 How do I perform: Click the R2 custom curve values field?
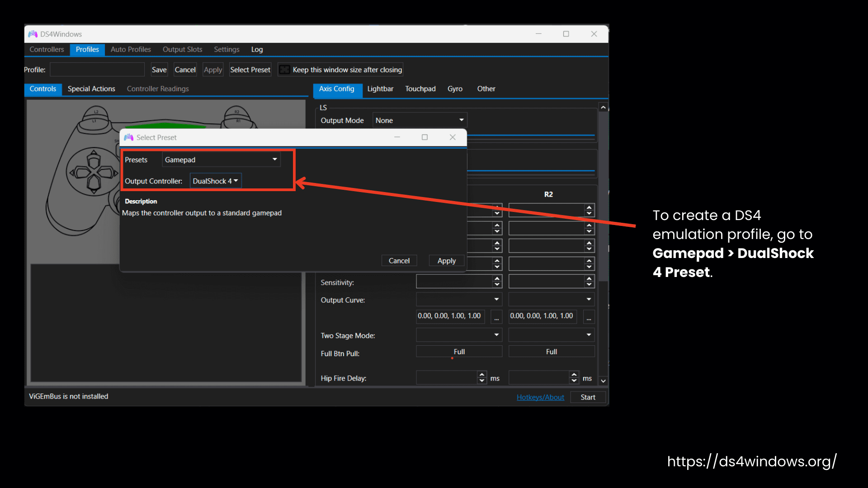coord(542,316)
